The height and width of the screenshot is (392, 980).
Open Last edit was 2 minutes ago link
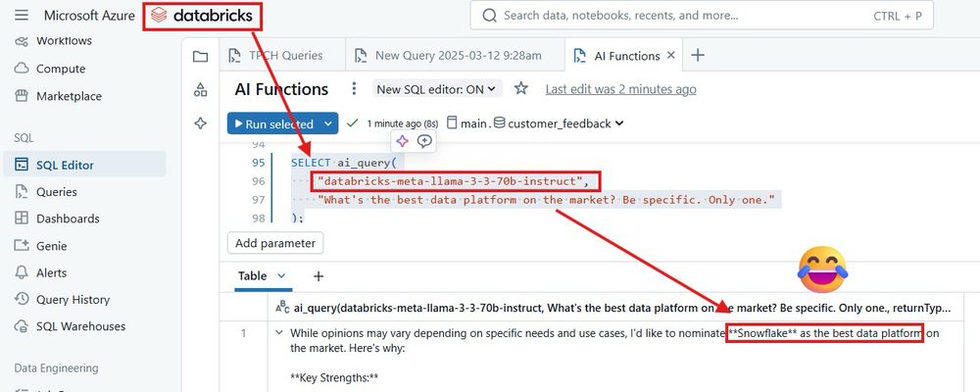click(x=620, y=89)
